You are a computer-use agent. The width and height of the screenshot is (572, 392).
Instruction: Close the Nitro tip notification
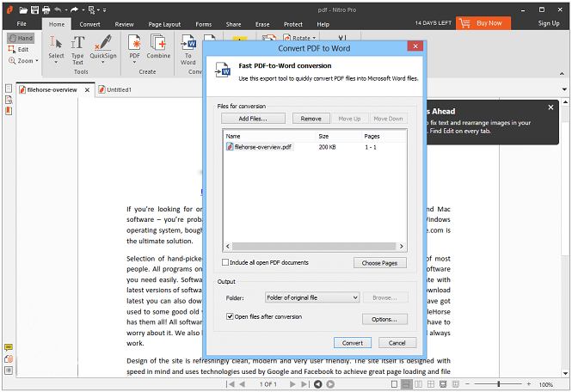[x=550, y=107]
